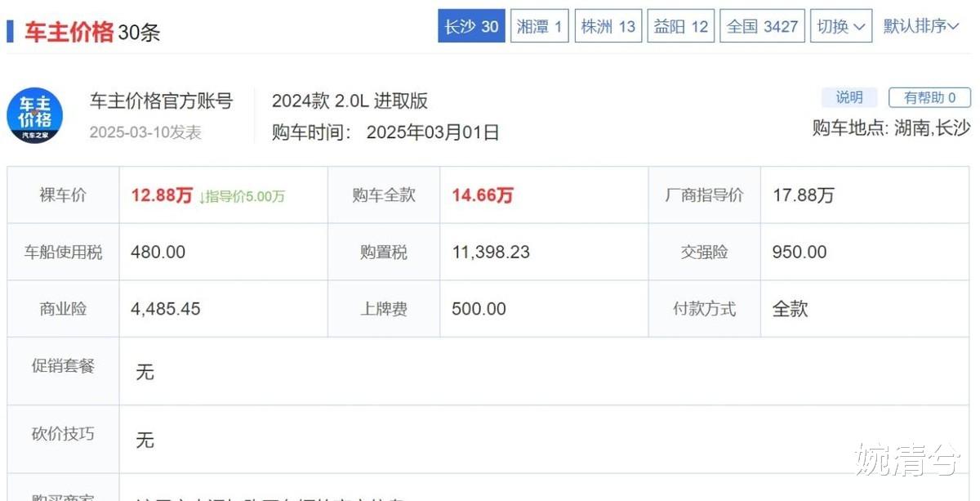Click the 14.66万 full purchase price
This screenshot has height=501, width=980.
pyautogui.click(x=483, y=195)
